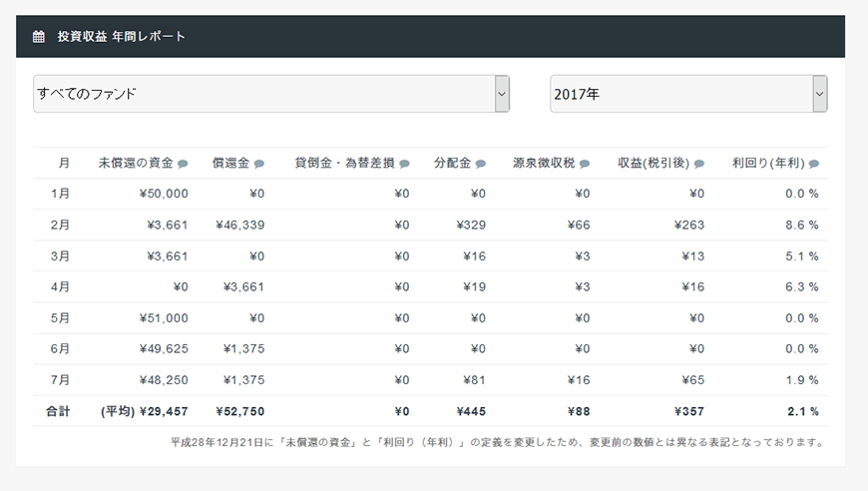Click the ¥329 distribution value
Image resolution: width=868 pixels, height=491 pixels.
471,225
